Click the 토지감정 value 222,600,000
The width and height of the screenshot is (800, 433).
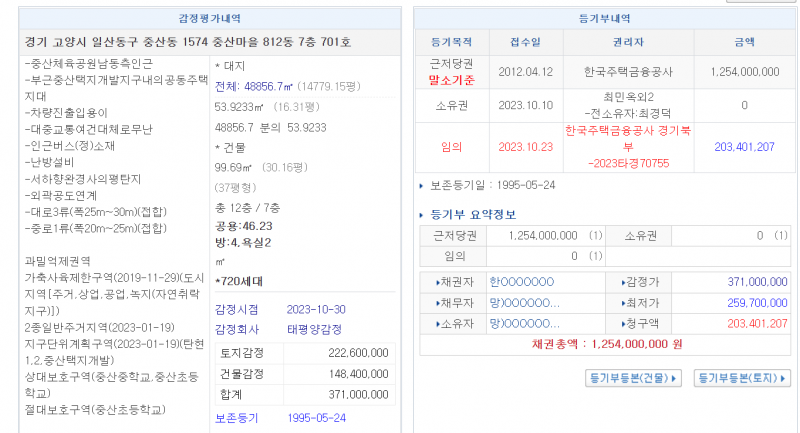pyautogui.click(x=356, y=354)
